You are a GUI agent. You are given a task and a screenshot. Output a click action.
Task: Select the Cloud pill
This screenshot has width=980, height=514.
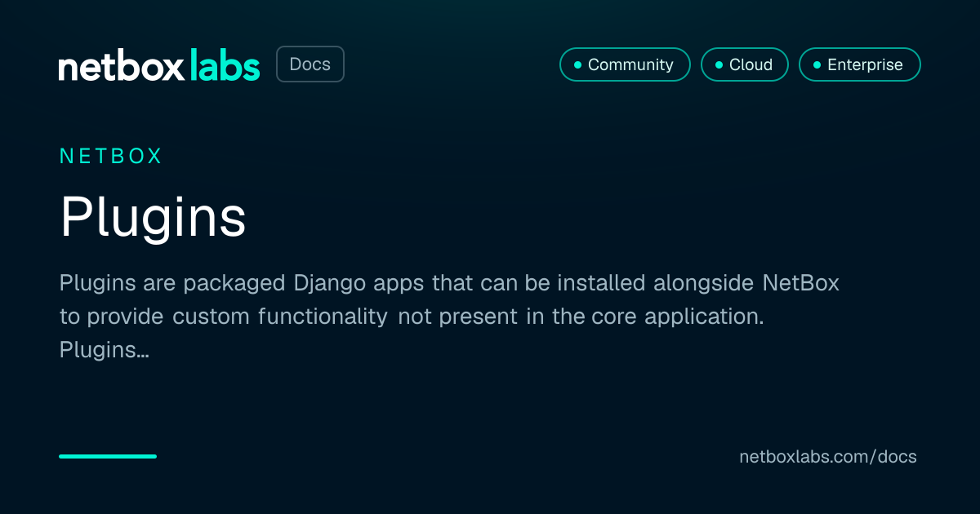[x=745, y=64]
